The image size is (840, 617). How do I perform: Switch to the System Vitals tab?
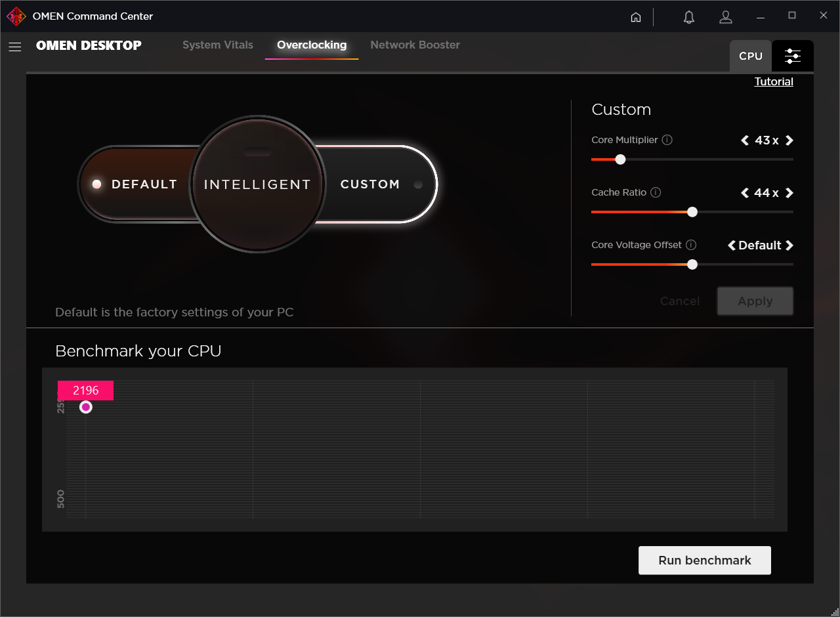point(218,45)
